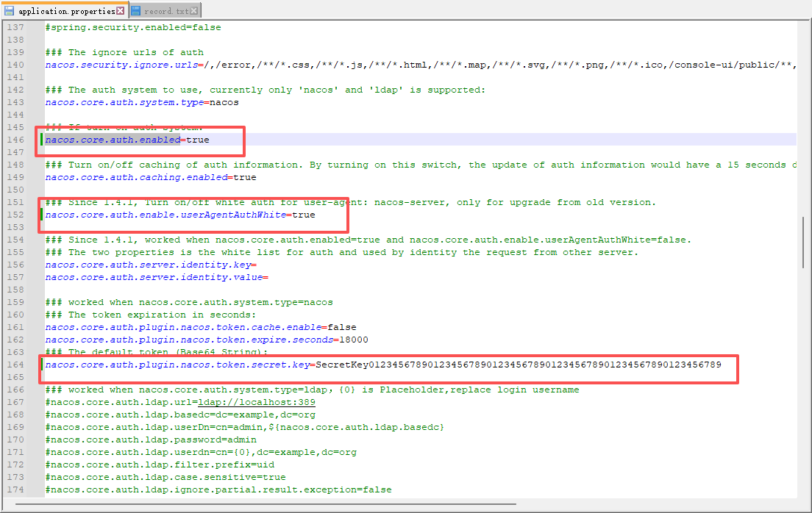The height and width of the screenshot is (513, 812).
Task: Click the comment '### The token expiration in seconds:'
Action: point(151,315)
